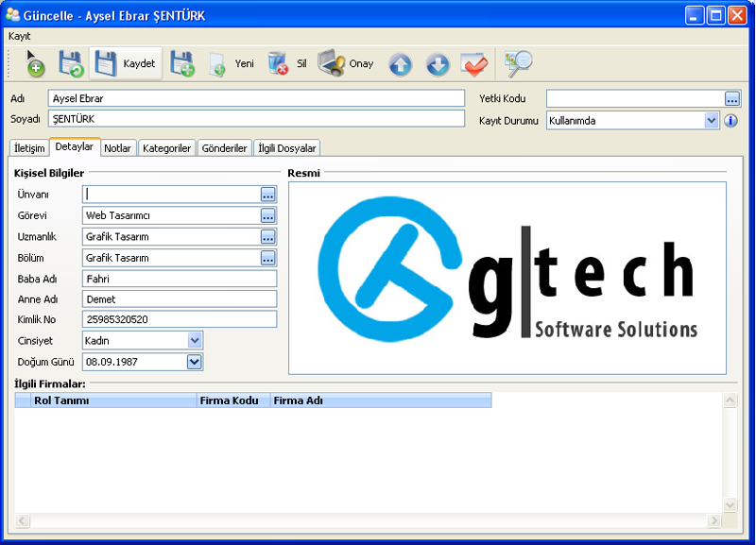Approve the record with Onay stamp button
This screenshot has width=756, height=545.
tap(346, 63)
